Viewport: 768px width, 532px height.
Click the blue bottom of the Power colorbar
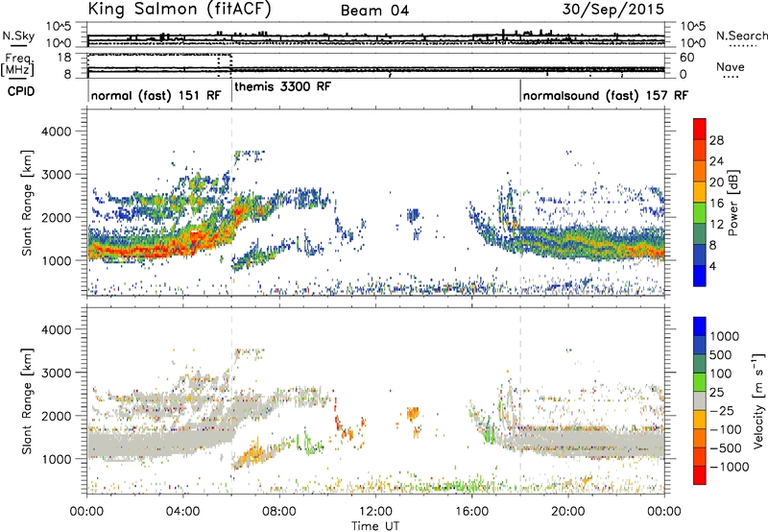[700, 276]
